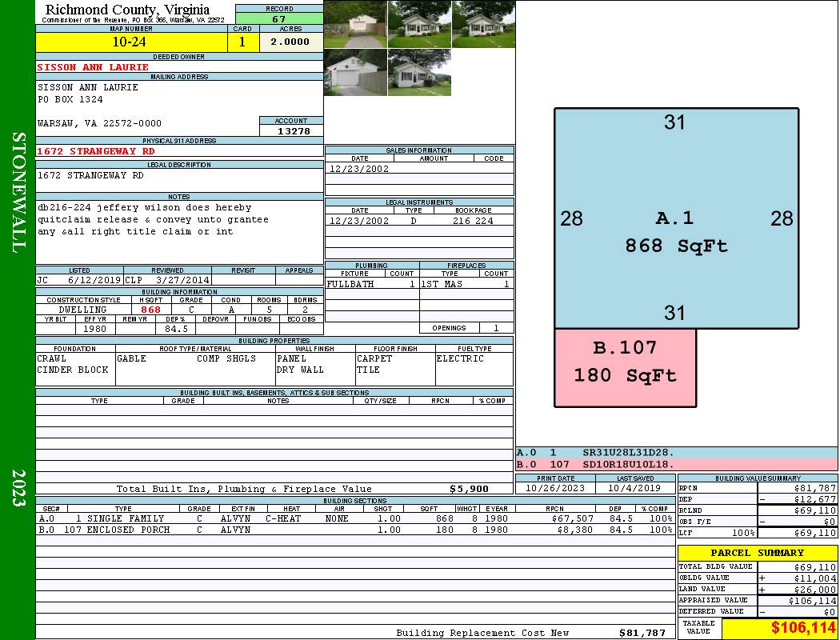
Task: Select the pink B.107 180 SqFt porch area
Action: coord(625,367)
